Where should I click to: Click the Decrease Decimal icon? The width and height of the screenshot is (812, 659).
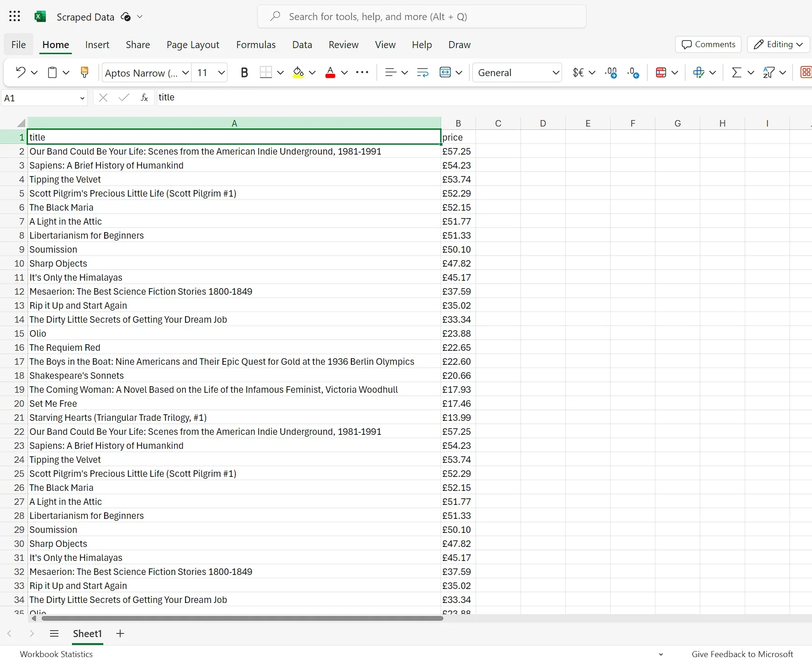(633, 72)
